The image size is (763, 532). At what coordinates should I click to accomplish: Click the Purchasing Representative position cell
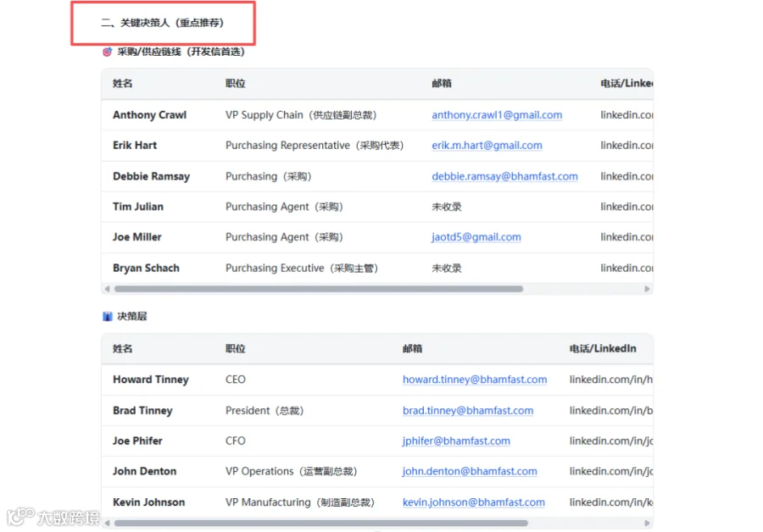click(315, 146)
